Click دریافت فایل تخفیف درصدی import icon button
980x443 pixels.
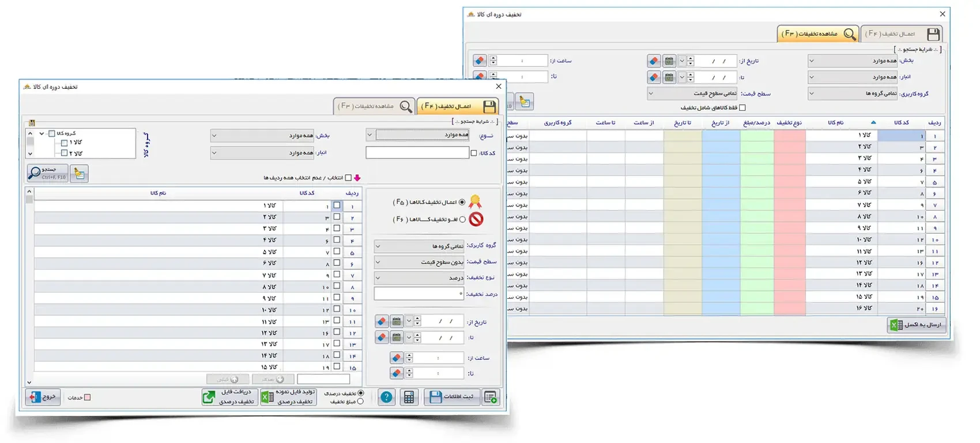(x=229, y=397)
